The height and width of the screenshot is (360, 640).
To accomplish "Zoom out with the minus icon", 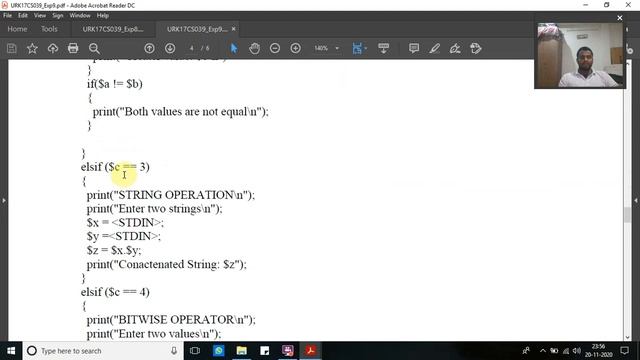I will pos(275,49).
